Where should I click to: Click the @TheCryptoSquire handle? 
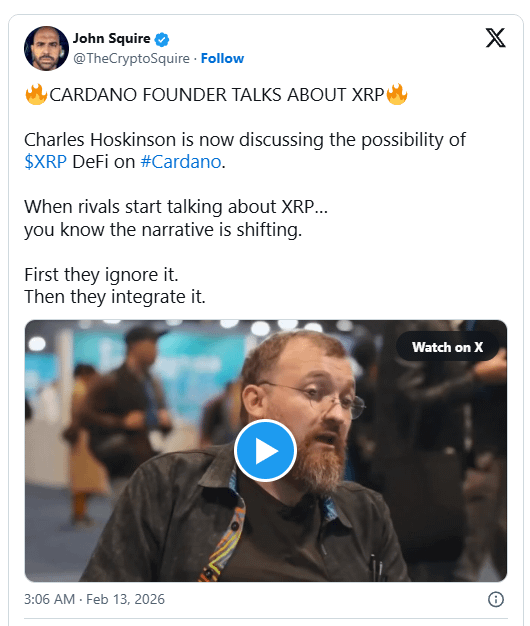pos(131,58)
